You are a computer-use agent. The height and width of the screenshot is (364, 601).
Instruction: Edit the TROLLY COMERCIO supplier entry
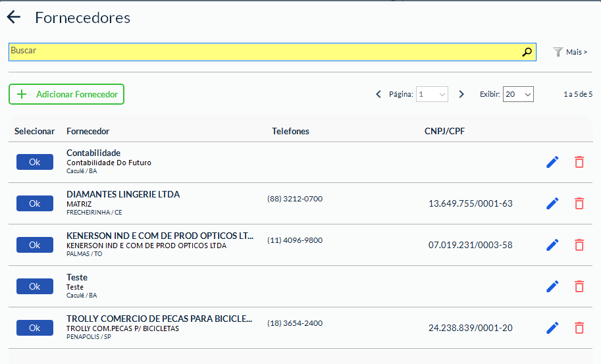(552, 328)
